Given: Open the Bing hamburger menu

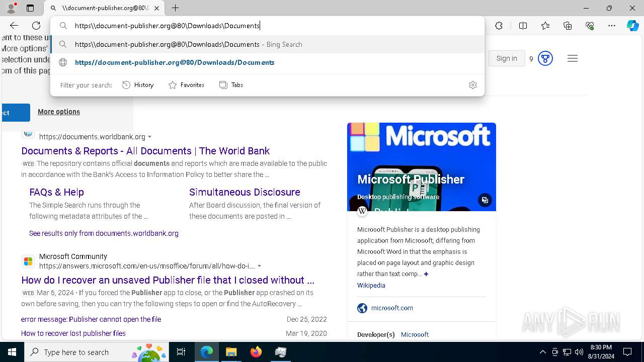Looking at the screenshot, I should point(572,58).
